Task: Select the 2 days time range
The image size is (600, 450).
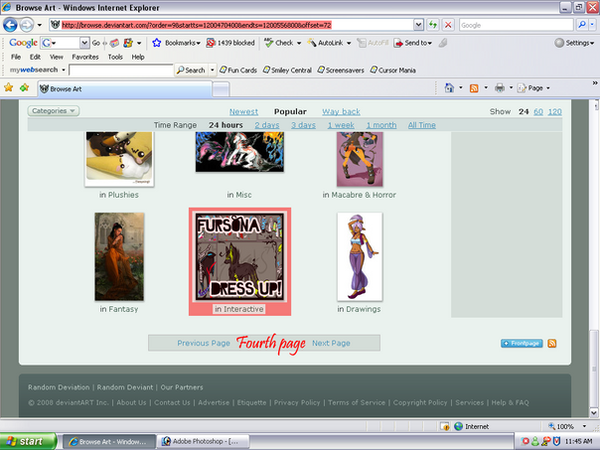Action: 267,125
